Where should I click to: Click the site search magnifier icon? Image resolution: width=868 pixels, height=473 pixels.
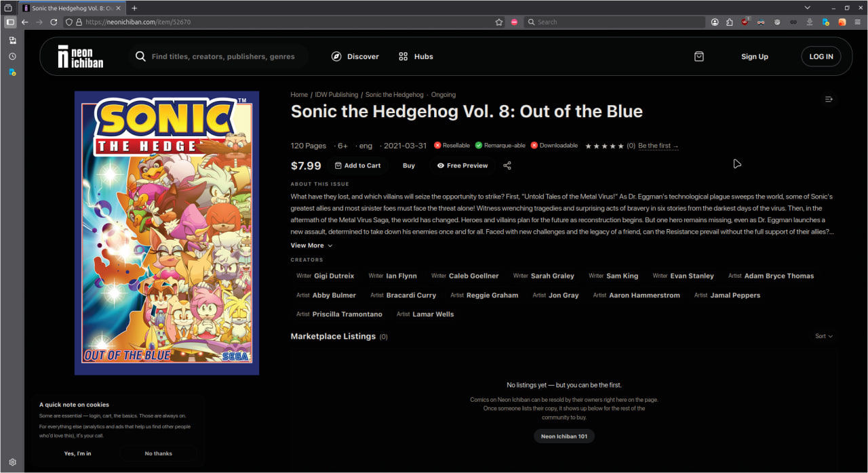140,56
